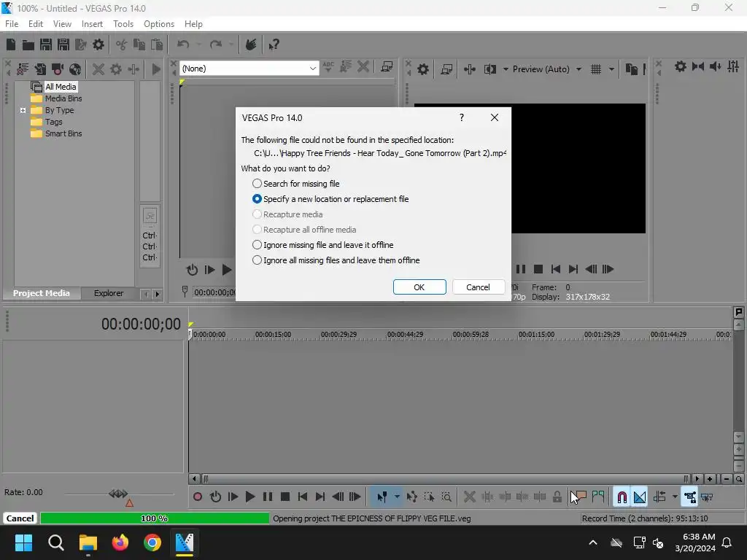747x560 pixels.
Task: Click the Cut scissors icon
Action: click(122, 44)
